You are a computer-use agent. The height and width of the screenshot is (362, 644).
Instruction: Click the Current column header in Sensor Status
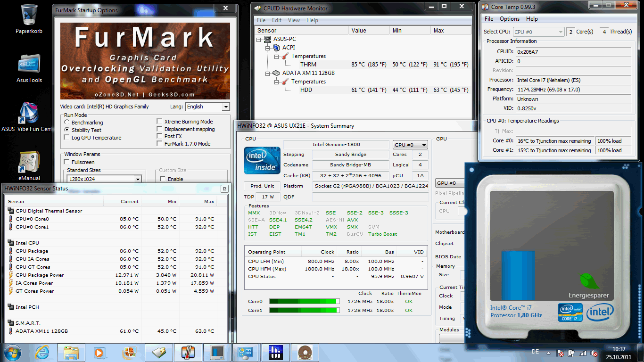point(122,201)
